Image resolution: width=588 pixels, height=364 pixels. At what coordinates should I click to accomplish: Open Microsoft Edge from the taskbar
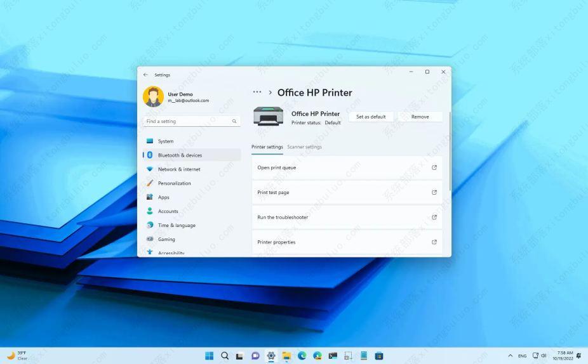click(302, 356)
